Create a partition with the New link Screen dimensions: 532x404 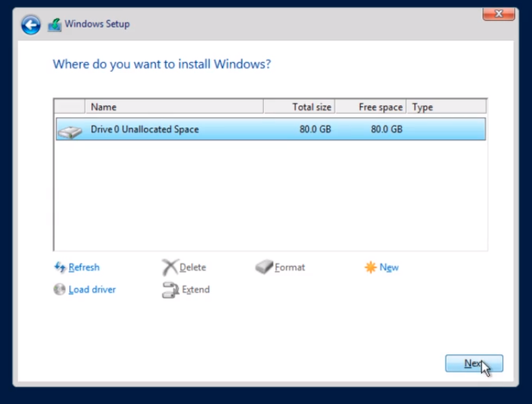click(x=389, y=267)
